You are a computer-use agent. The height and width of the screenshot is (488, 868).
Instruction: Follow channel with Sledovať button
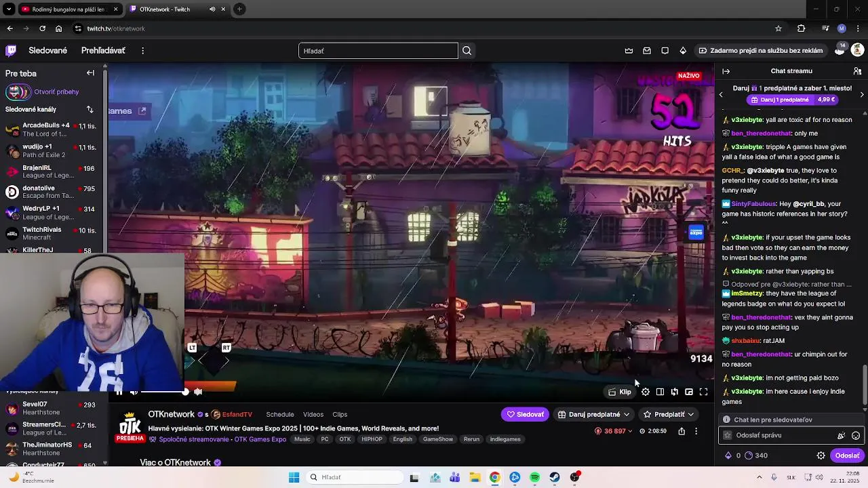tap(526, 414)
